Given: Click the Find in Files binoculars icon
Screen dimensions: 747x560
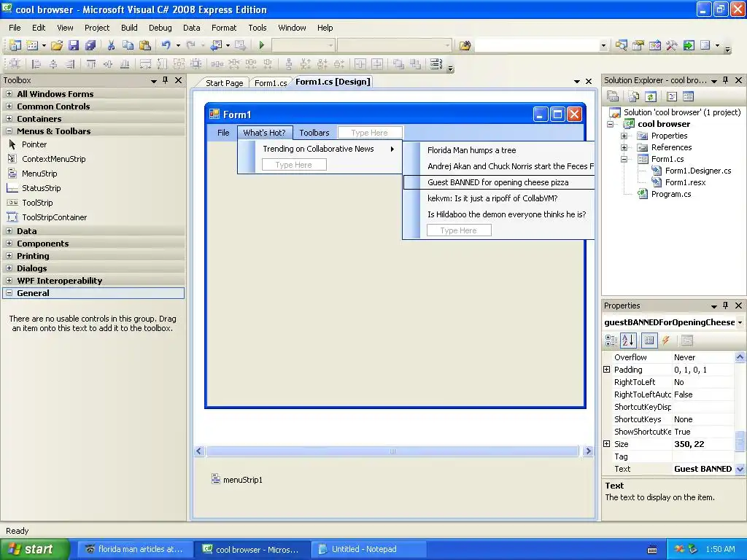Looking at the screenshot, I should 465,45.
